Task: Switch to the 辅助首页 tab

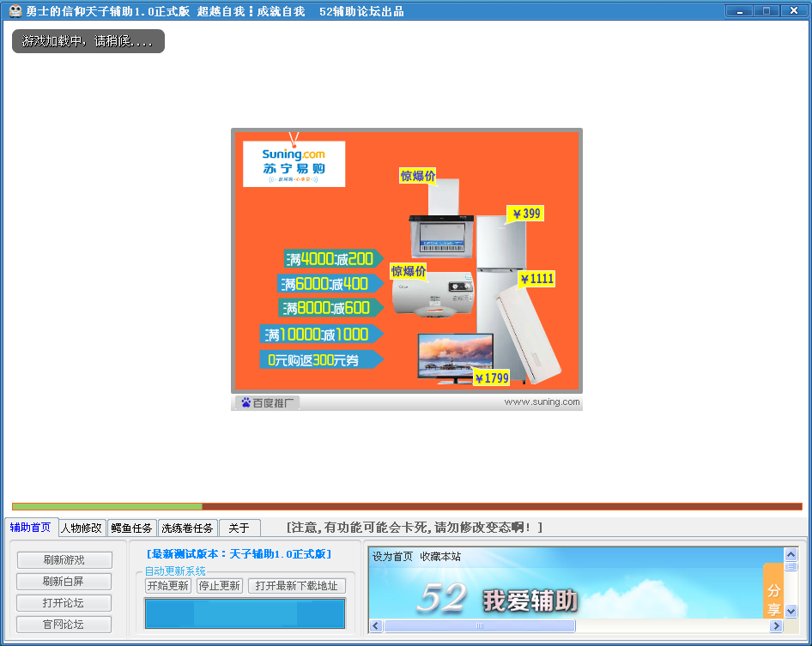Action: pos(31,527)
